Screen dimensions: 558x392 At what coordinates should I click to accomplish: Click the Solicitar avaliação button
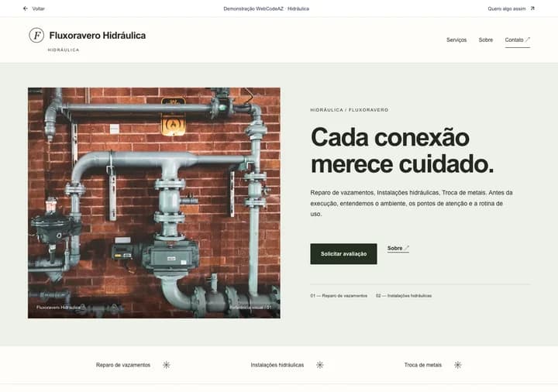tap(343, 254)
